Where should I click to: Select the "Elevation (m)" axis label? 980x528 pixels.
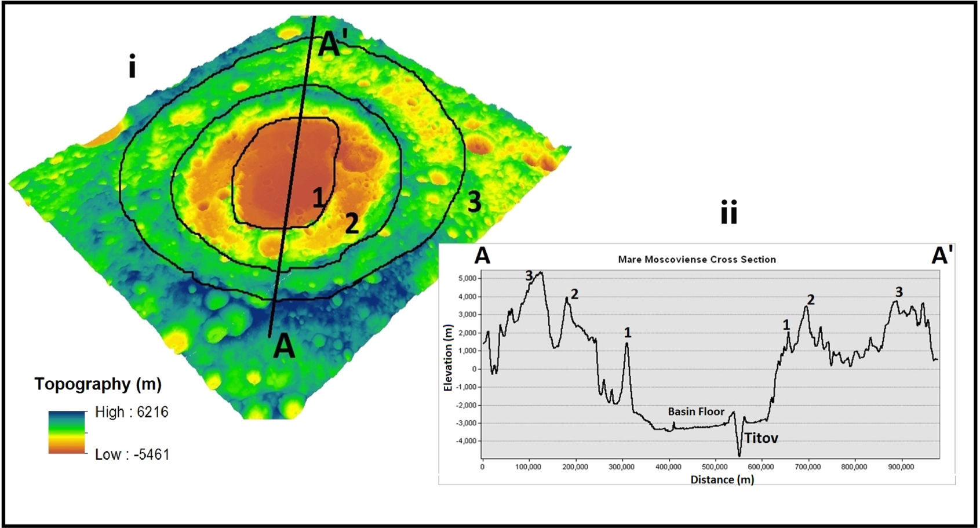448,358
